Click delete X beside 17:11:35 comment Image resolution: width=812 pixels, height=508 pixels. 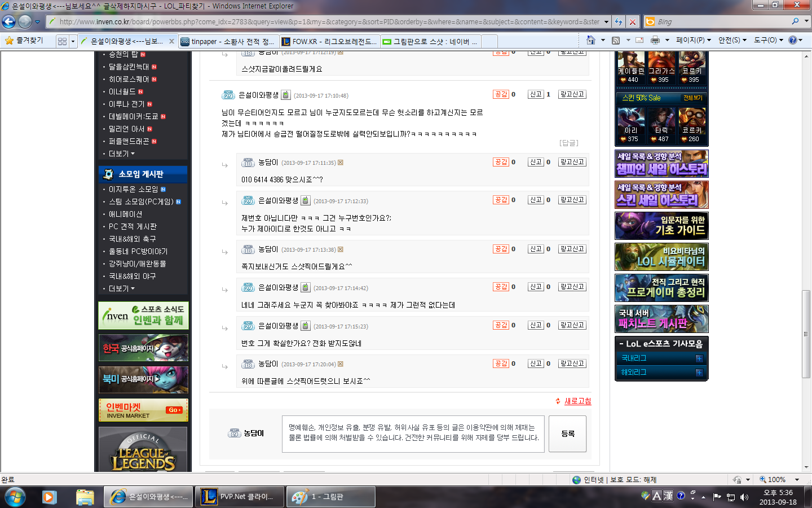(341, 163)
